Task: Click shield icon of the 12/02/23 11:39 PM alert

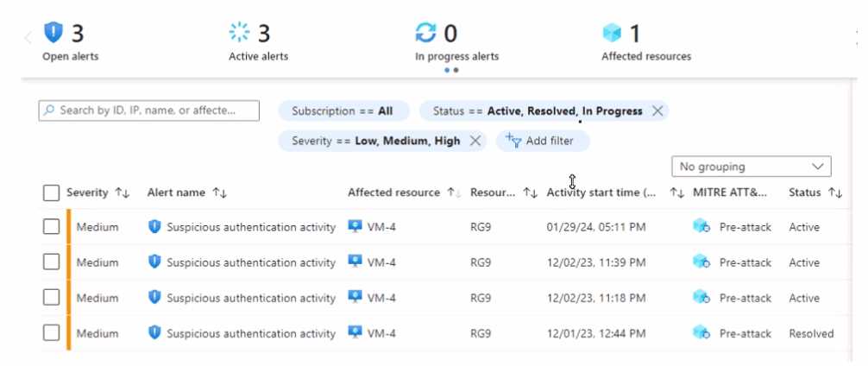Action: pos(154,262)
